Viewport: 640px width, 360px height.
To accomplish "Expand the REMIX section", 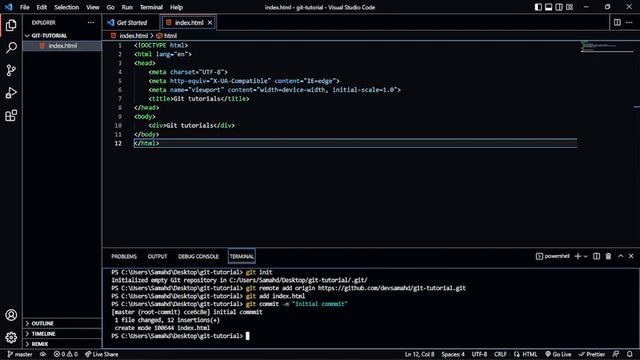I will (62, 344).
